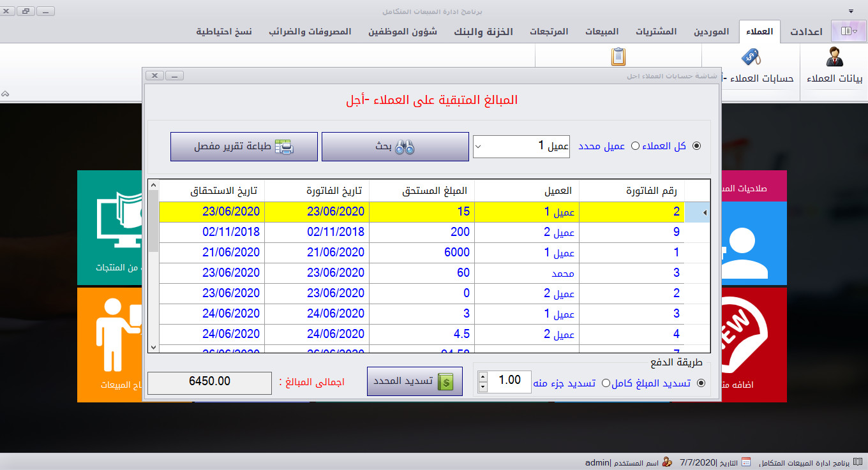Click تسديد المحدد to pay selected invoice
Viewport: 868px width, 470px height.
click(414, 382)
